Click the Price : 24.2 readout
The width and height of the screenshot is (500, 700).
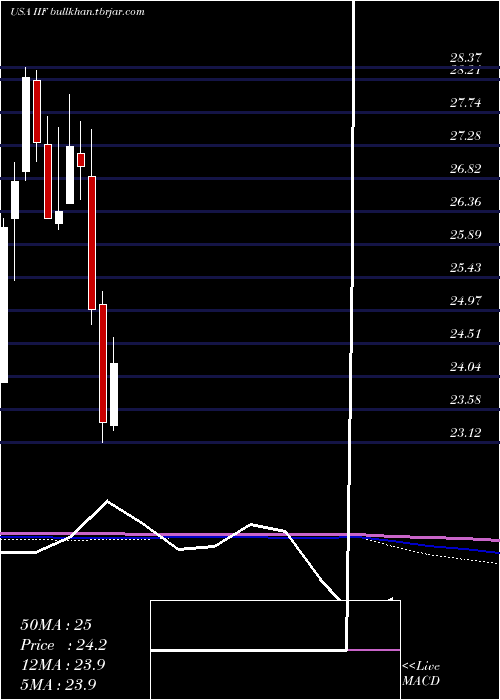(64, 645)
